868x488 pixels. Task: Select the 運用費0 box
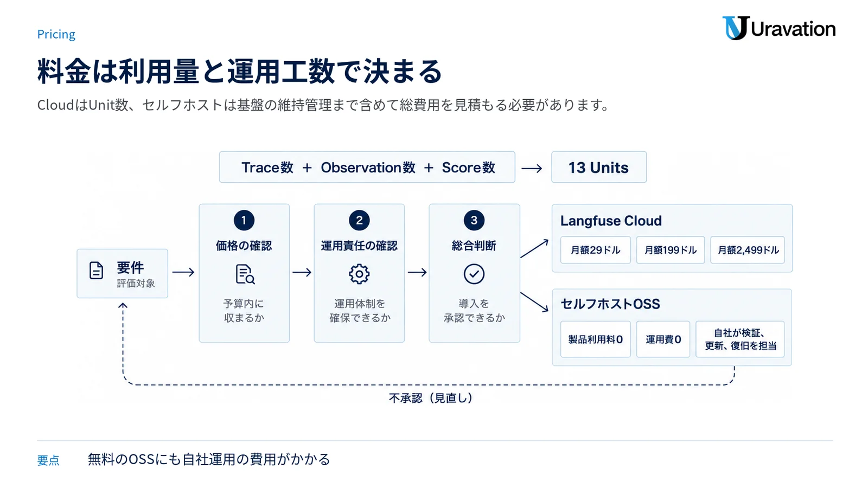(663, 339)
